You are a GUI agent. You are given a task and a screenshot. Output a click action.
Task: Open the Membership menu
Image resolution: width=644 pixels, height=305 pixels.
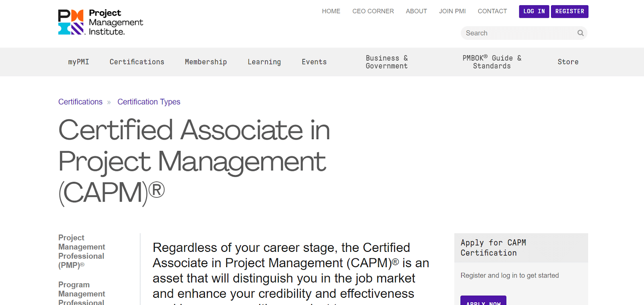206,62
